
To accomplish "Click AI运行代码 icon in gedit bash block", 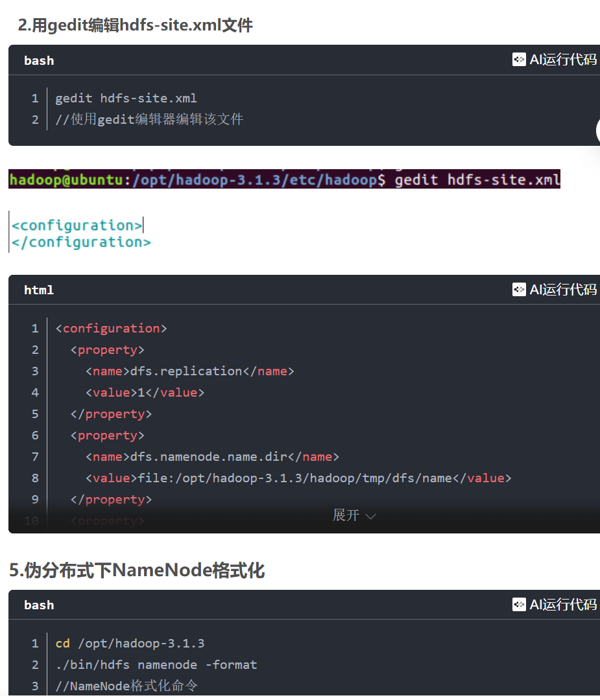I will pos(519,60).
